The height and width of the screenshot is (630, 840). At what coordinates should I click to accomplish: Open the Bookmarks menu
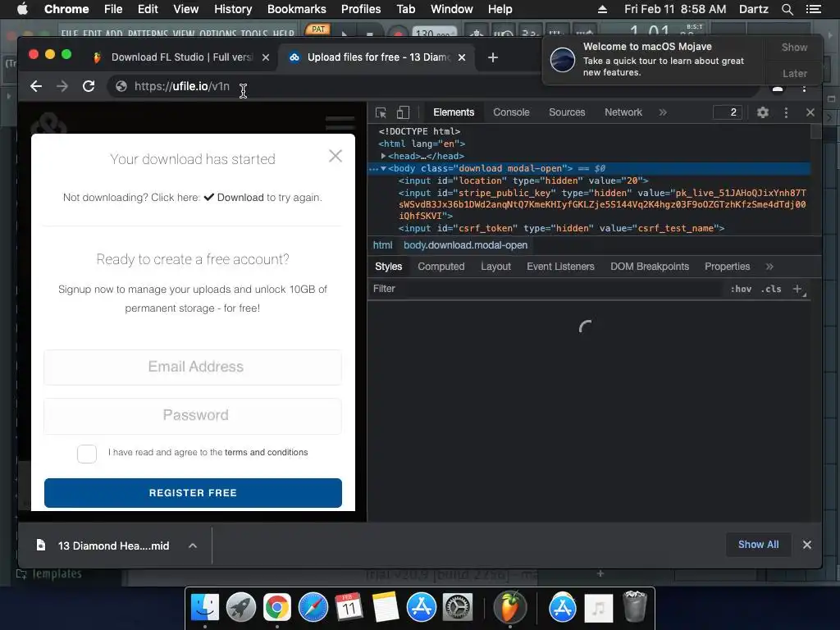296,9
